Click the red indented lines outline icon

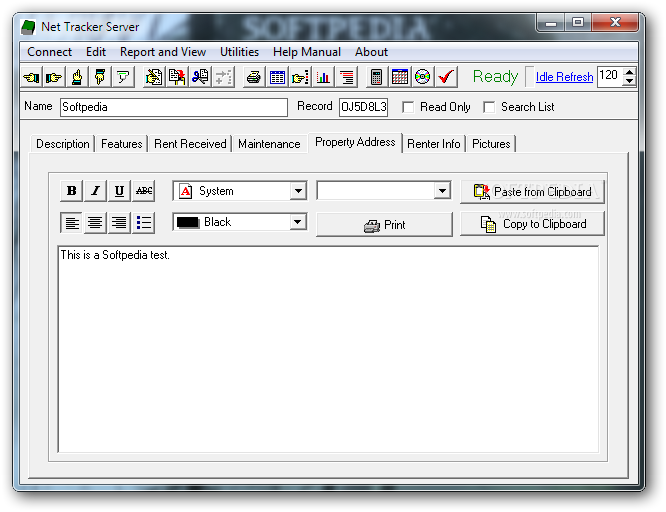pyautogui.click(x=346, y=77)
